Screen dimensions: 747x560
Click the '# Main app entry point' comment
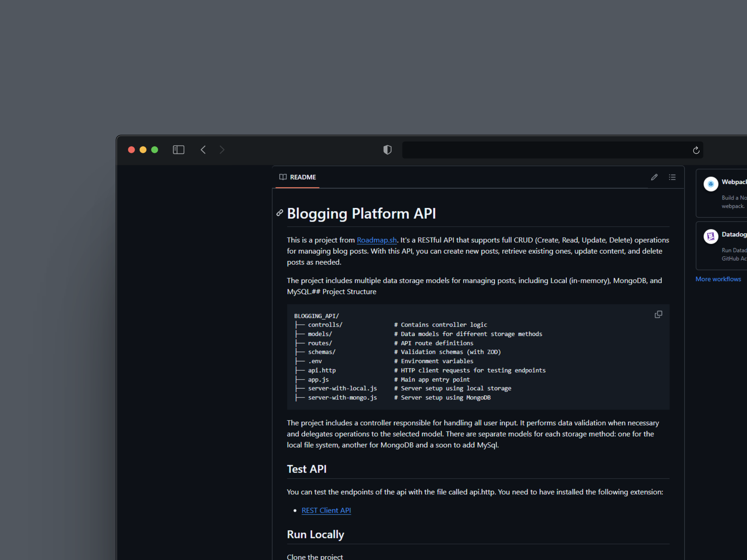coord(432,380)
